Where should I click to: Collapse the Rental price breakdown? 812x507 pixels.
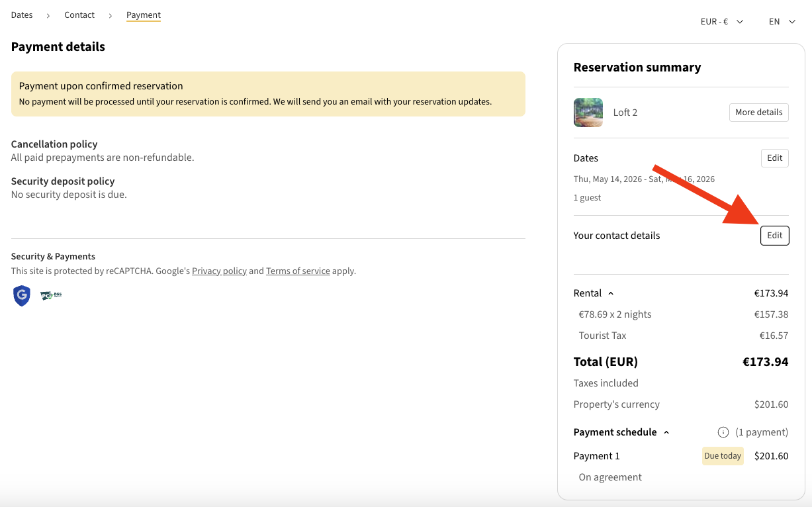coord(610,293)
